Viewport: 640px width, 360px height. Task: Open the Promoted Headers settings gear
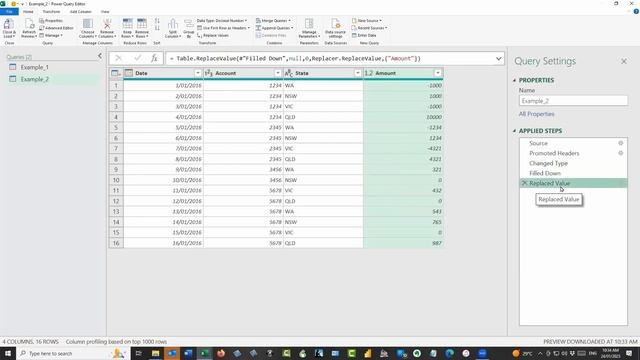(620, 153)
